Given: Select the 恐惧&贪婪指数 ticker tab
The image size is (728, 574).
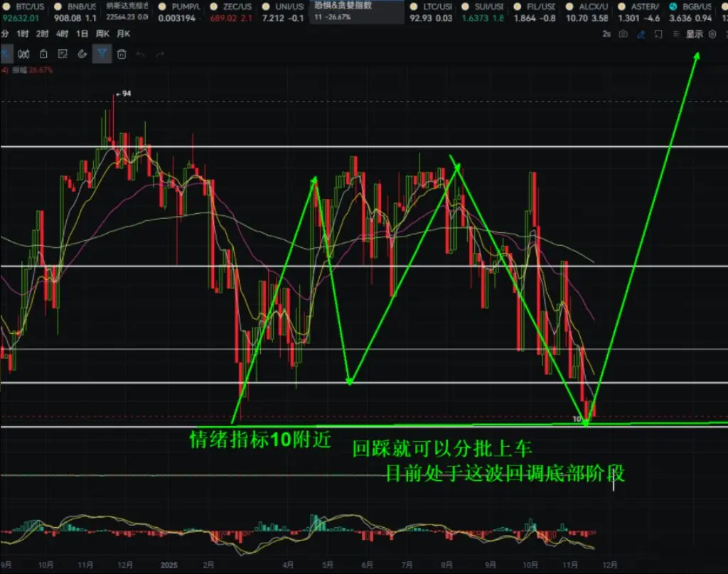Looking at the screenshot, I should click(357, 12).
